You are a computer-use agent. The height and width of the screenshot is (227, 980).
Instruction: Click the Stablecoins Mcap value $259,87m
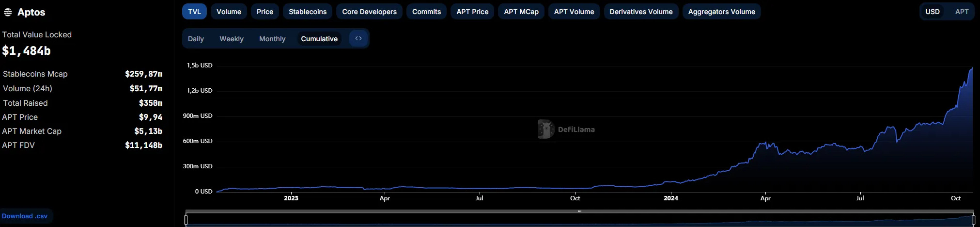(x=143, y=74)
